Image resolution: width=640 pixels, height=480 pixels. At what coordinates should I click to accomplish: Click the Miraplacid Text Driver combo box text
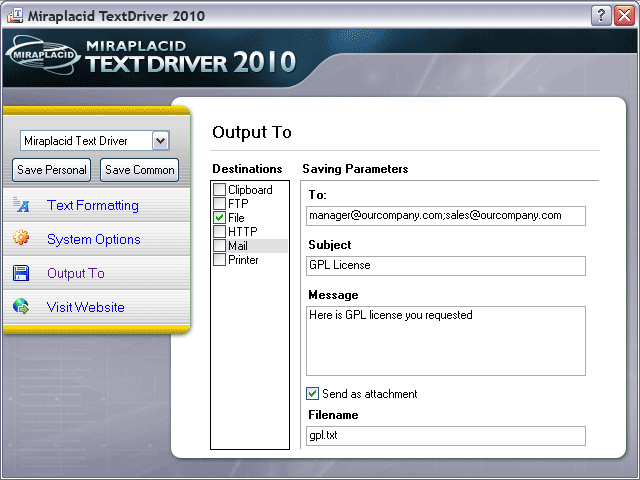[x=76, y=141]
